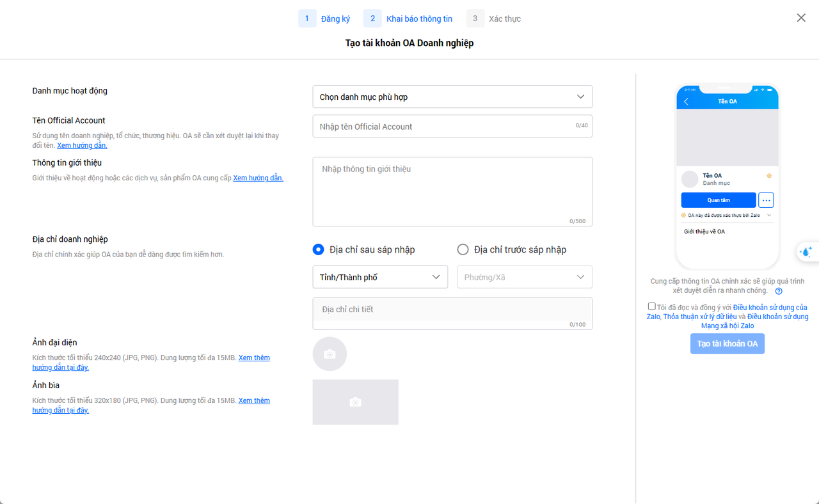Screen dimensions: 819x504
Task: Go to step 1 Đăng ký
Action: coord(325,19)
